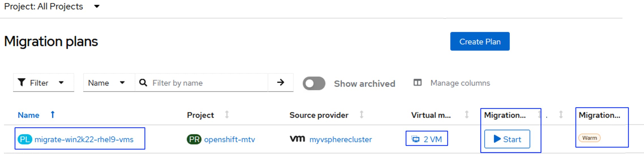The width and height of the screenshot is (644, 165).
Task: Open the openshift-mtv project link
Action: pyautogui.click(x=229, y=139)
